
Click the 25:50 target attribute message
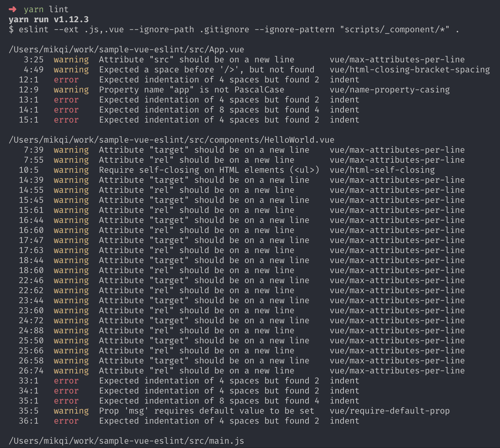(204, 340)
